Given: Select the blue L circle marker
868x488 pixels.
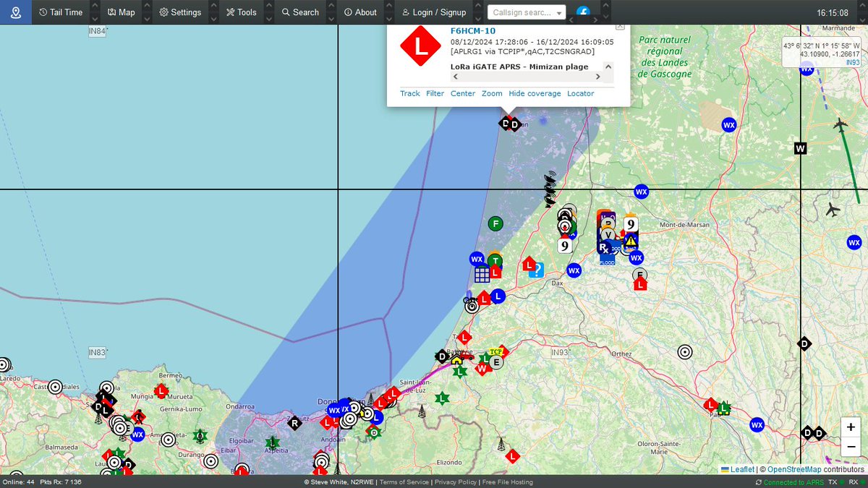Looking at the screenshot, I should point(498,296).
